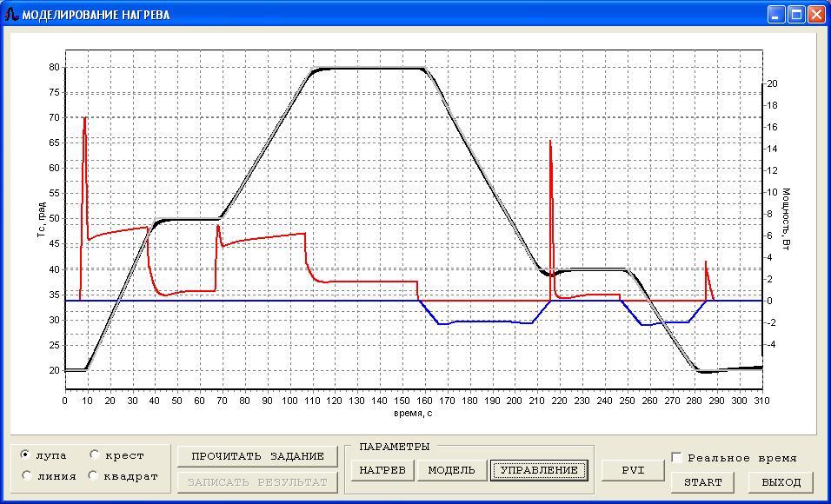The height and width of the screenshot is (504, 831).
Task: Open the УПРАВЛЕНИЕ parameters
Action: [538, 470]
